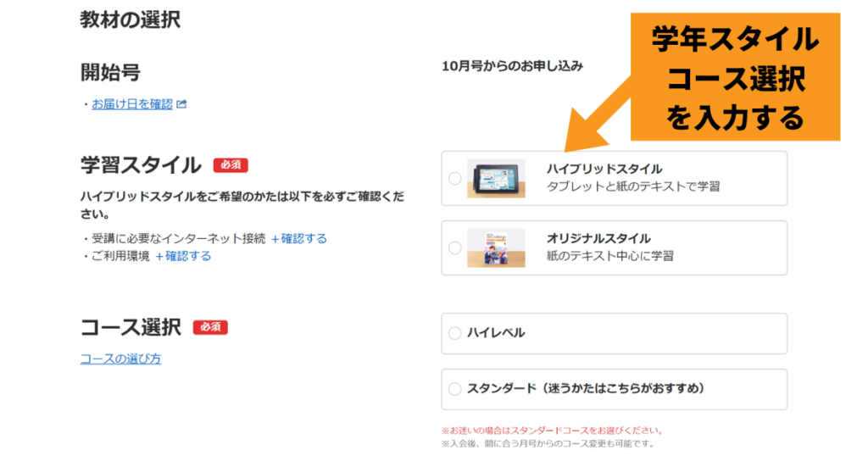Screen dimensions: 868x456
Task: Click the 10月号からのお申し込み text
Action: 512,66
